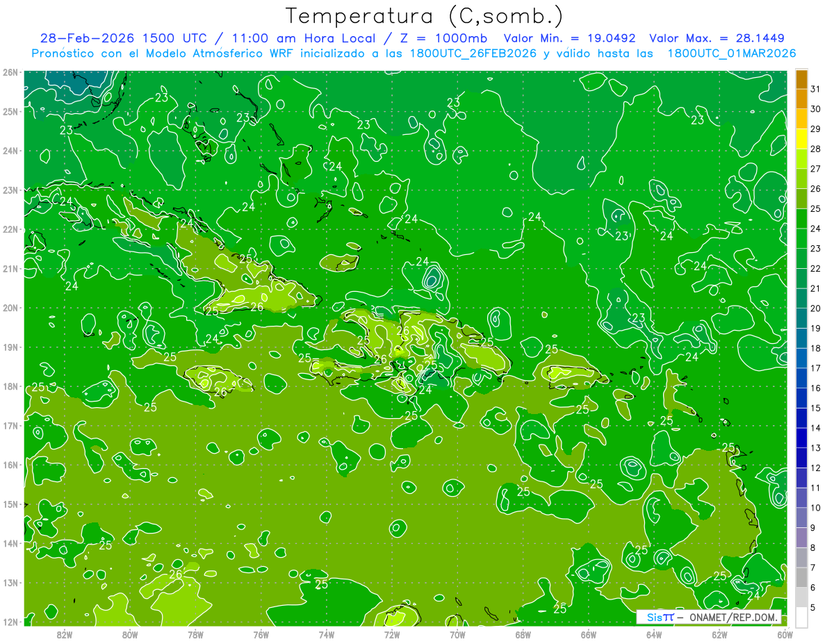Image resolution: width=834 pixels, height=644 pixels.
Task: Click latitude axis label '14N'
Action: pyautogui.click(x=10, y=543)
